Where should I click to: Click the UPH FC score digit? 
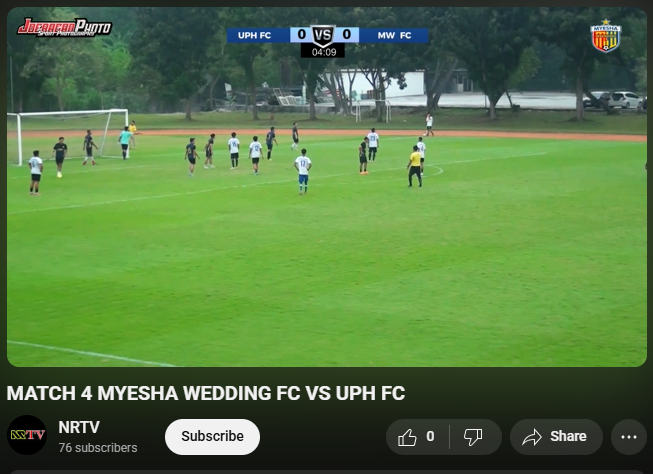point(302,35)
